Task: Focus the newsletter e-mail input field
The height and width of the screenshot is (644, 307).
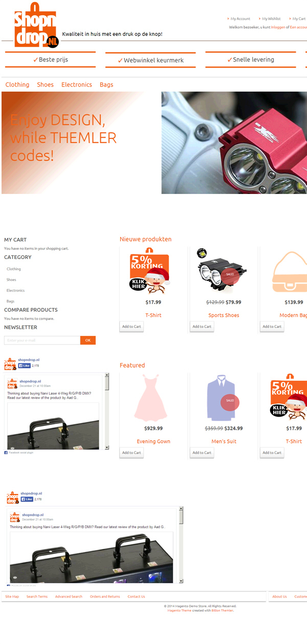Action: [x=42, y=340]
